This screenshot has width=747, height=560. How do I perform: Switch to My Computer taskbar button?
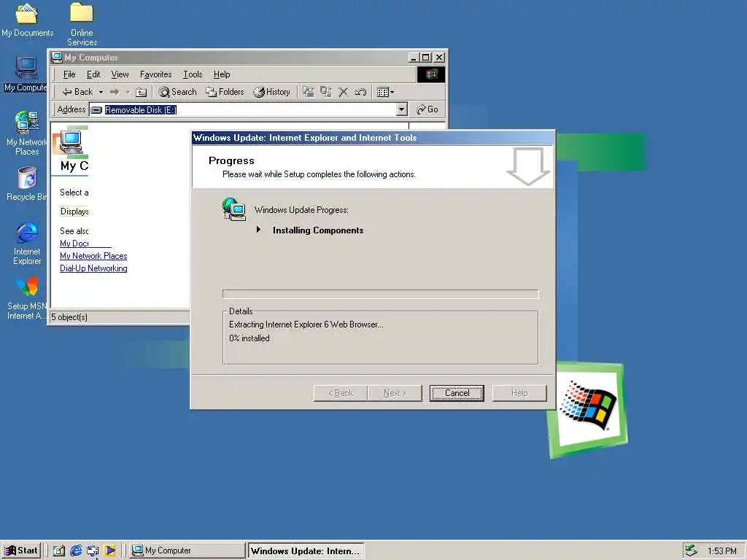(x=187, y=551)
